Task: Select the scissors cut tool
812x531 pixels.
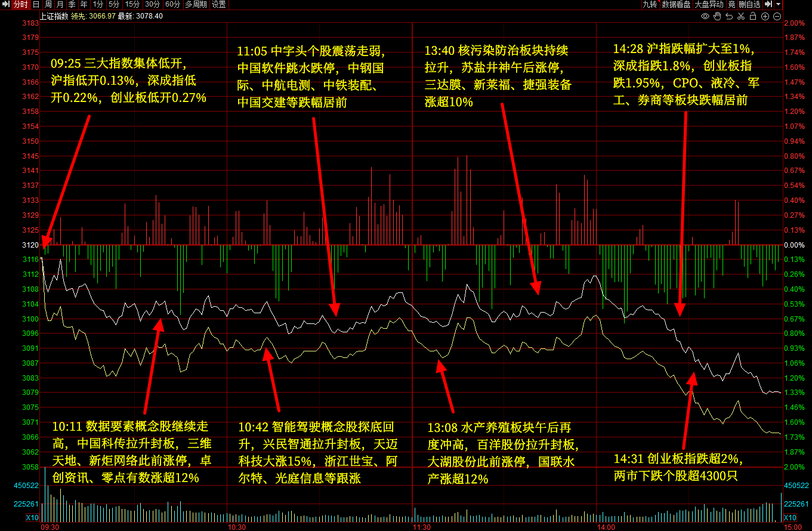Action: 741,16
